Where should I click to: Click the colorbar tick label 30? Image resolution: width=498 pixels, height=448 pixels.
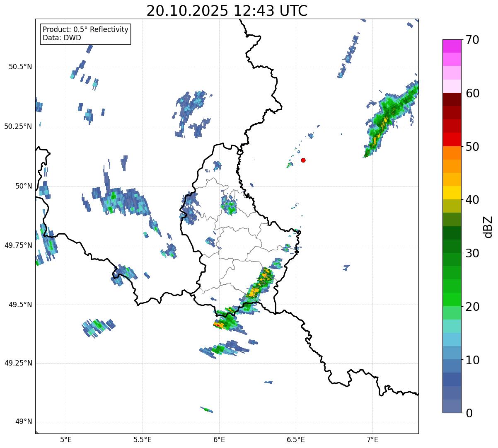click(x=472, y=253)
